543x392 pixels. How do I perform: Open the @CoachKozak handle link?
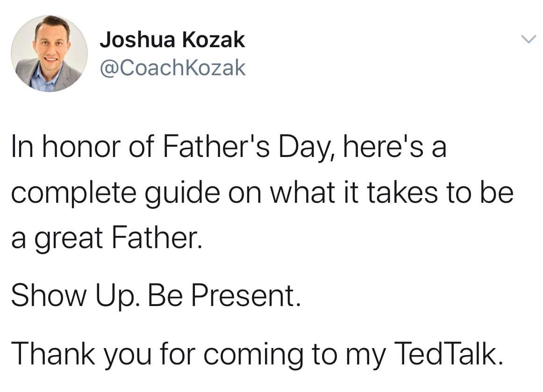pyautogui.click(x=173, y=68)
